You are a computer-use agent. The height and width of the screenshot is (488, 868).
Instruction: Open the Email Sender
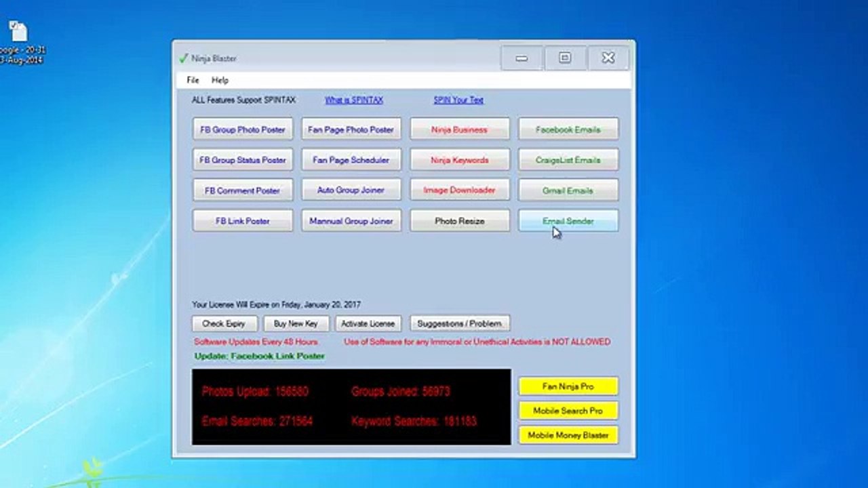coord(568,221)
